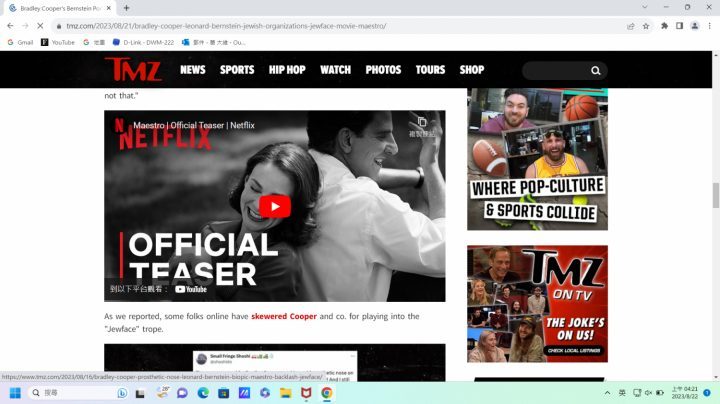
Task: Watch on YouTube logo link
Action: 191,289
